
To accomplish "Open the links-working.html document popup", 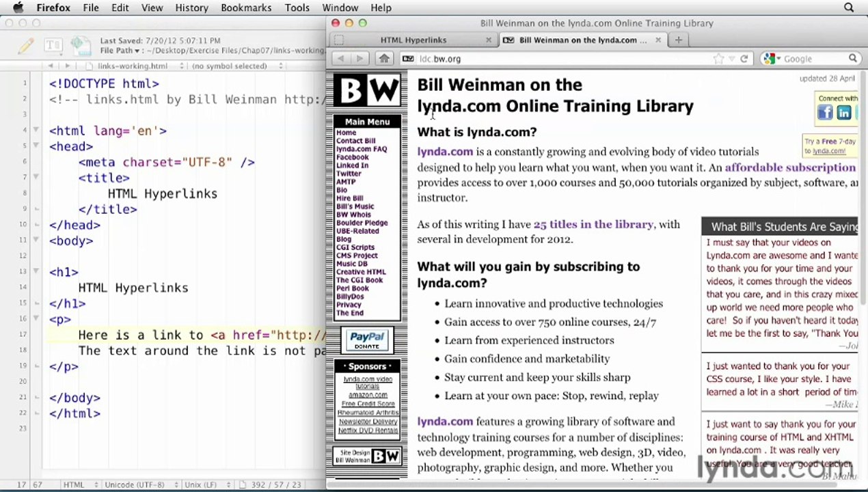I will (135, 66).
